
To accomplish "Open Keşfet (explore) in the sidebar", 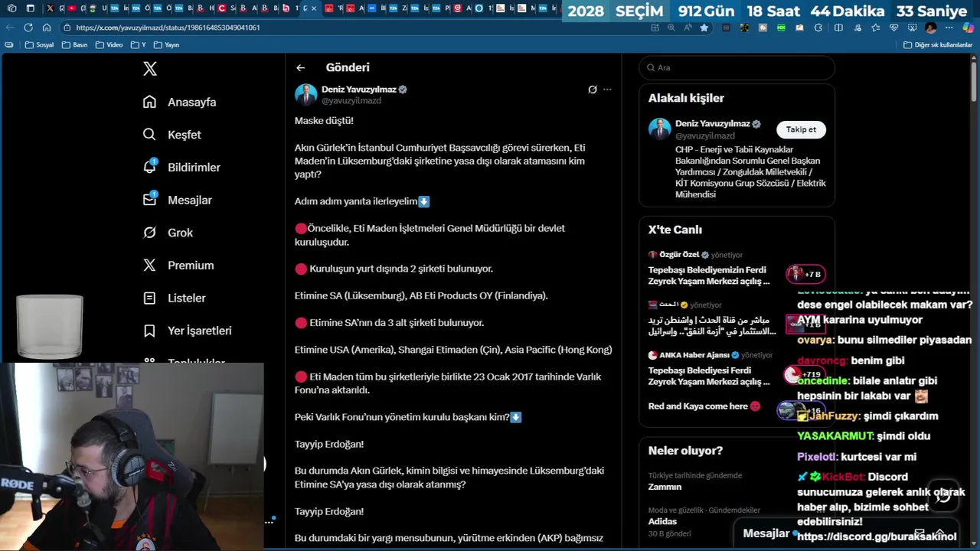I will point(172,135).
